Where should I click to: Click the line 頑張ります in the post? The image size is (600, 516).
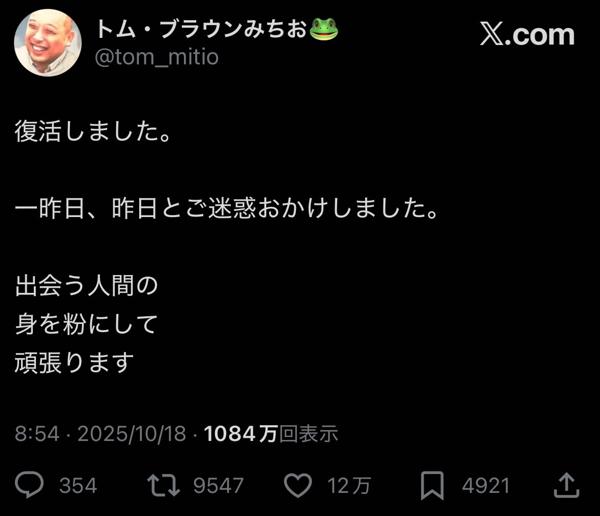[74, 363]
